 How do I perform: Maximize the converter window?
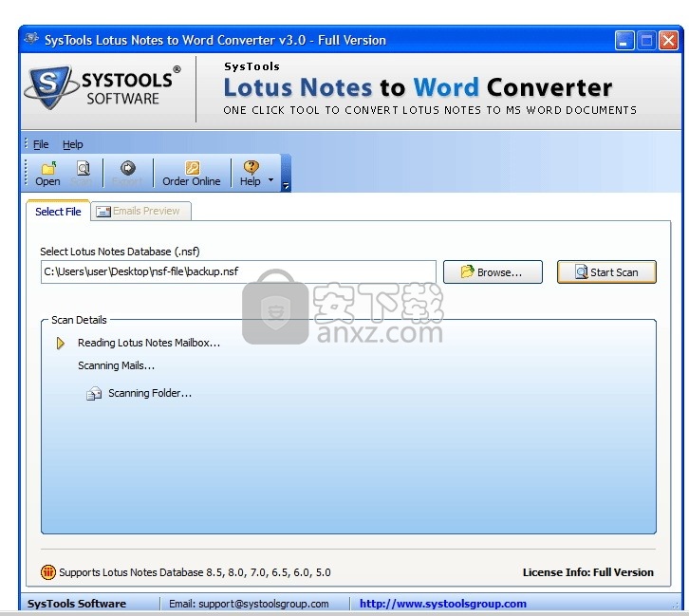coord(646,41)
